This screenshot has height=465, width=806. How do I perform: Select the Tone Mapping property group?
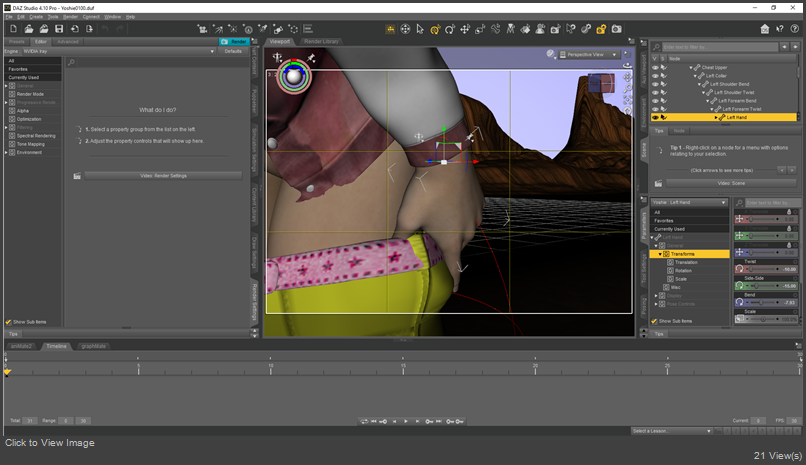coord(30,144)
